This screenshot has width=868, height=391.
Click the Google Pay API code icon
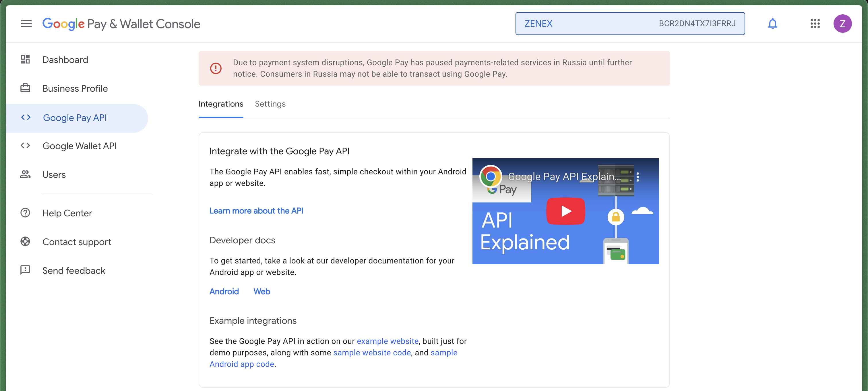click(x=26, y=118)
